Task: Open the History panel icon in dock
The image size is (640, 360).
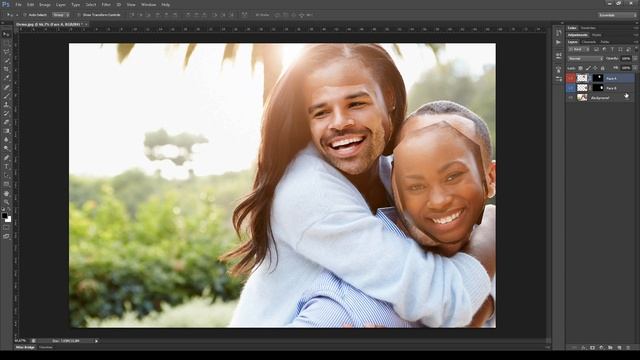Action: click(559, 32)
